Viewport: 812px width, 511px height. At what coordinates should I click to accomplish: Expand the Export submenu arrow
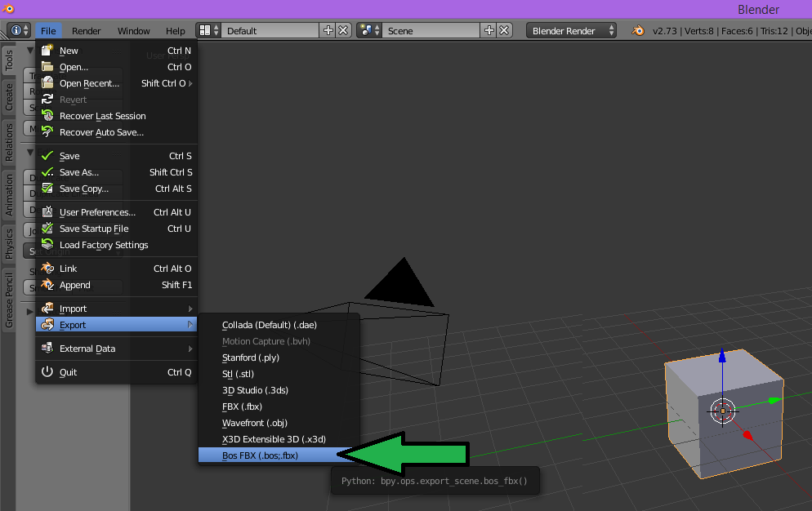[190, 325]
